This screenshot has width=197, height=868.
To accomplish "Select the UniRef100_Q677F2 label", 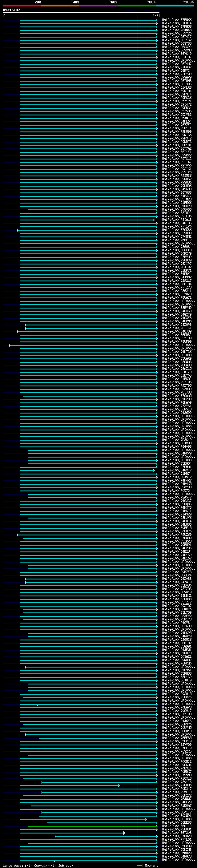I will tap(176, 125).
